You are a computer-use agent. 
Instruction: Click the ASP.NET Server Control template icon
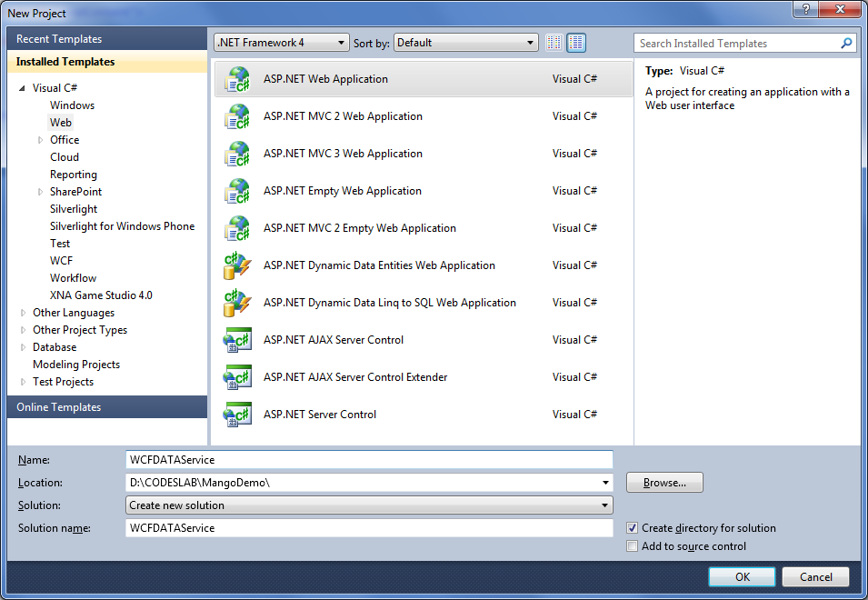pos(237,415)
